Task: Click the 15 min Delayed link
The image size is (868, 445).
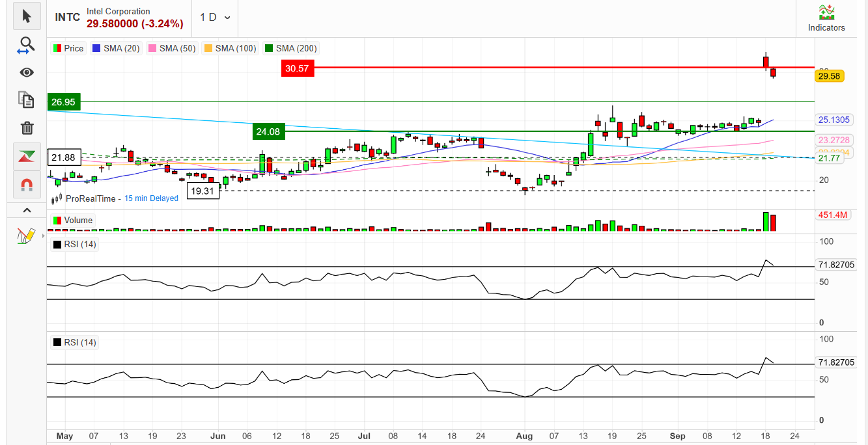Action: (x=151, y=198)
